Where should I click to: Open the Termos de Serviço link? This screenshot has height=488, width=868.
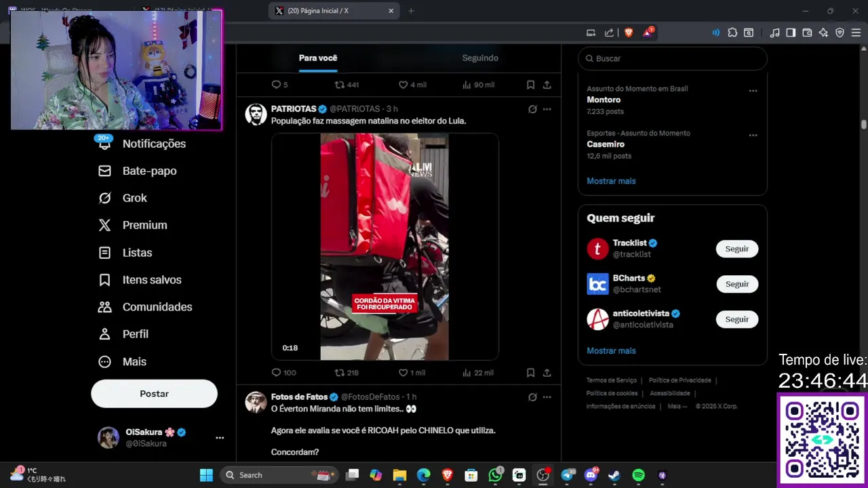click(x=612, y=381)
